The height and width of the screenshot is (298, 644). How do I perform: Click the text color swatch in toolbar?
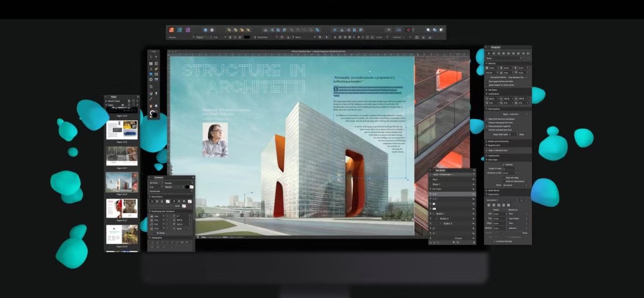click(247, 37)
